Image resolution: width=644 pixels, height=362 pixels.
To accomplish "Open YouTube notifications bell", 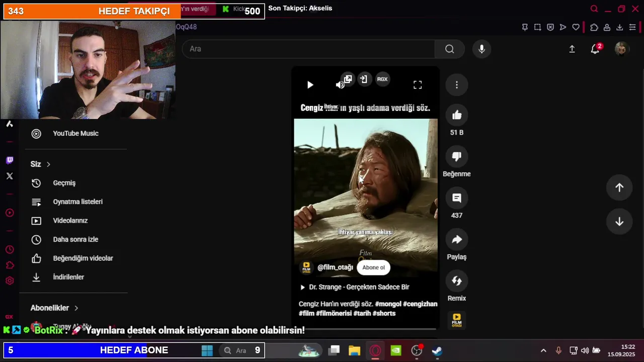I will [x=595, y=49].
